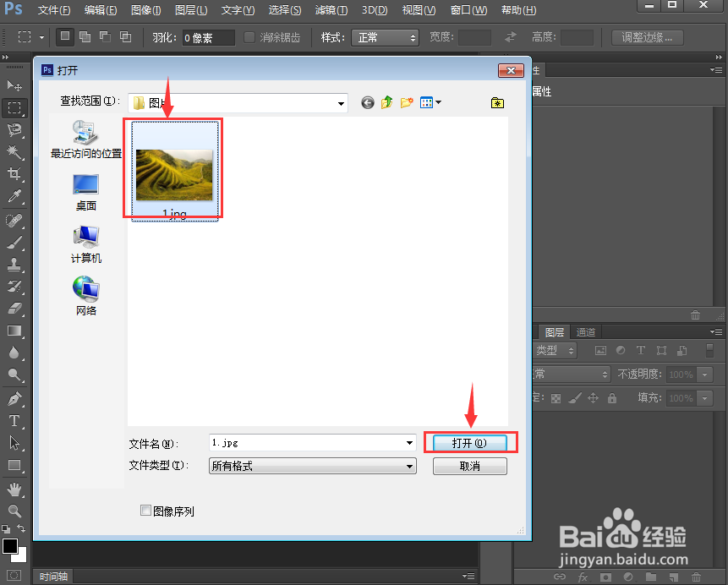Choose Intersect with selection mode

125,36
